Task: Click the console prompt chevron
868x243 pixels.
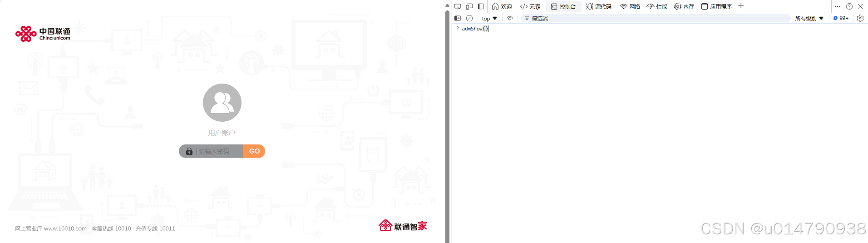Action: [458, 28]
